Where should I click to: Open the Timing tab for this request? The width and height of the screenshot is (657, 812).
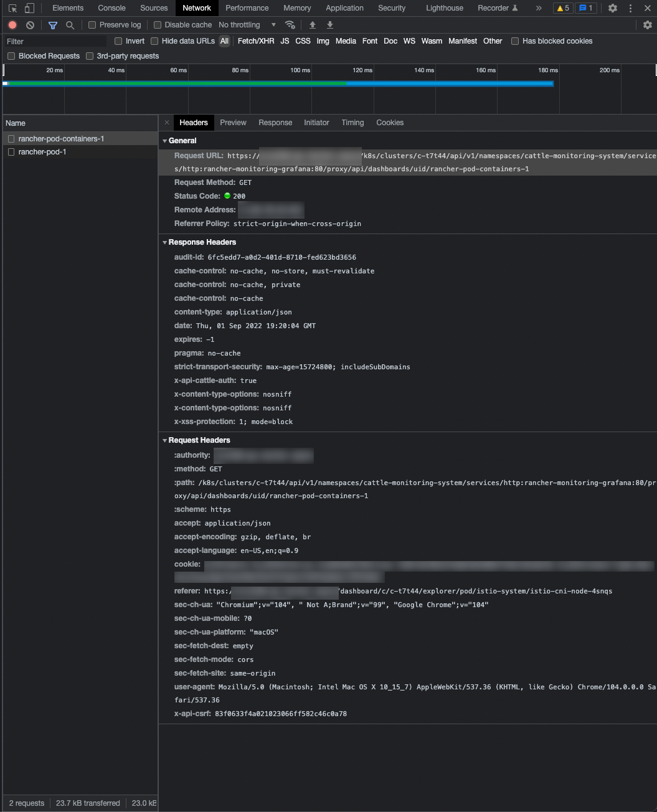pos(352,122)
